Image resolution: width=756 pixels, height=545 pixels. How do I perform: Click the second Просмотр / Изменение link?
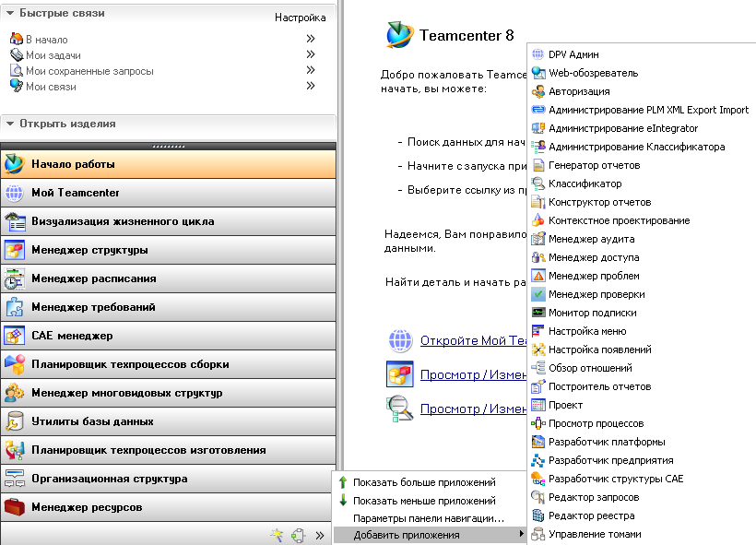click(x=474, y=409)
